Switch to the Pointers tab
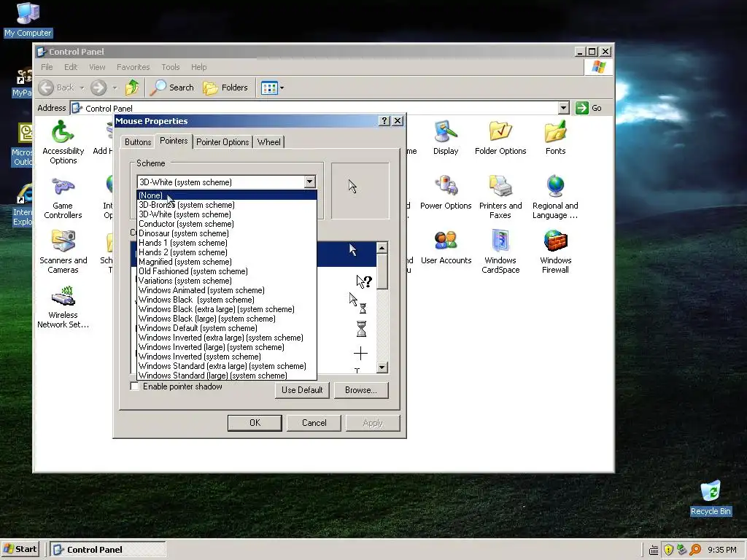 click(x=174, y=141)
